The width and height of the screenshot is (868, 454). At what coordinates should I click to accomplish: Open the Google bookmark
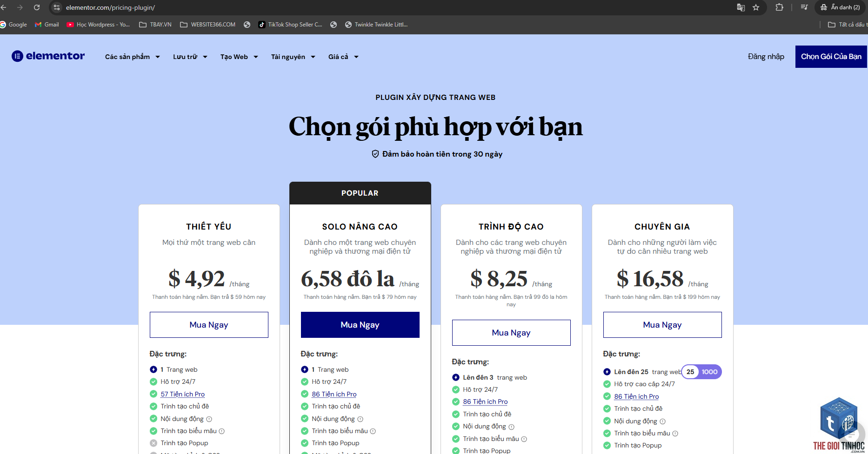click(x=13, y=25)
